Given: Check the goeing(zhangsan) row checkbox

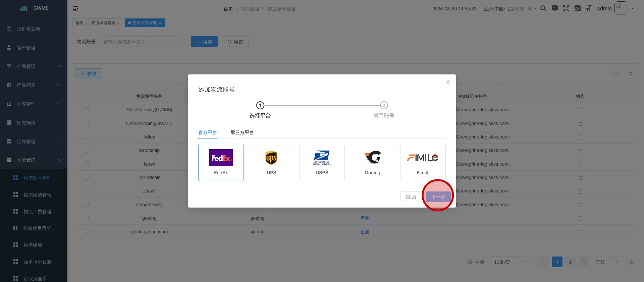Looking at the screenshot, I should click(x=86, y=231).
